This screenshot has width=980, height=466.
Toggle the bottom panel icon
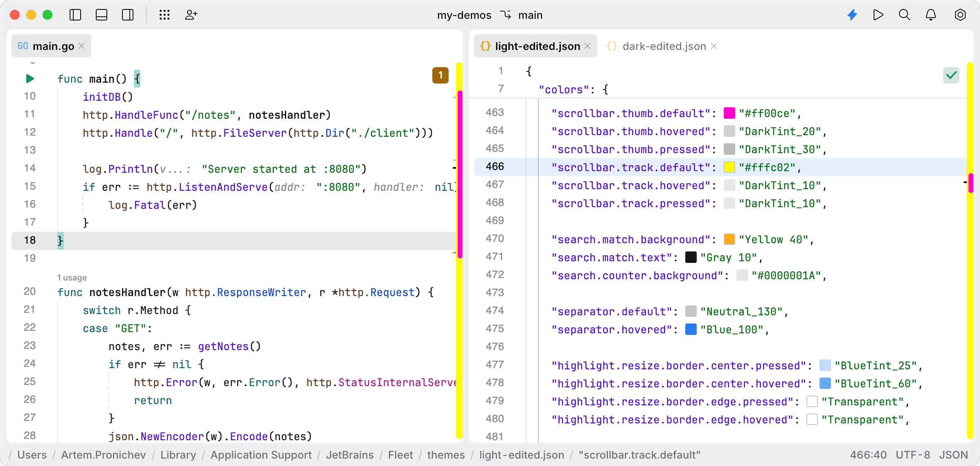(102, 15)
